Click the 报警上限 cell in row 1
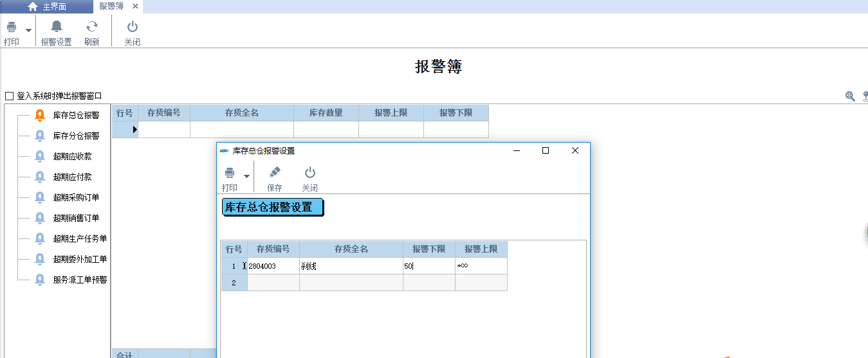Viewport: 868px width, 358px height. tap(481, 266)
